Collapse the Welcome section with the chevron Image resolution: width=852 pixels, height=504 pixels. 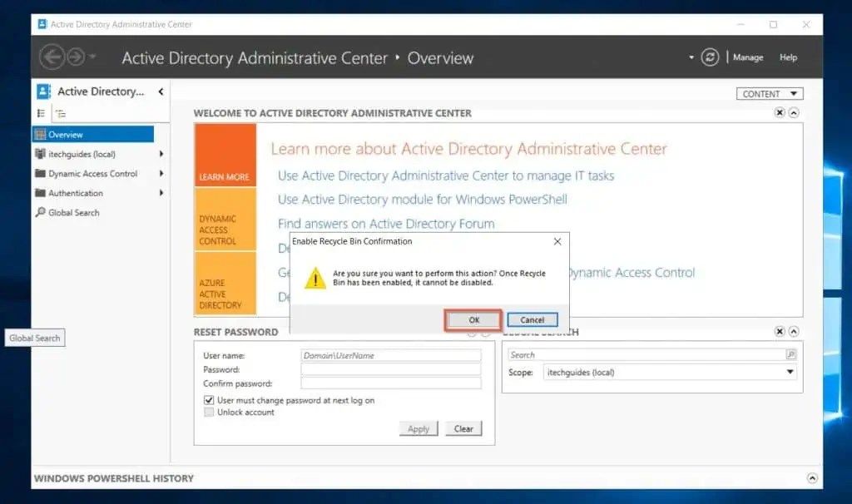point(794,112)
